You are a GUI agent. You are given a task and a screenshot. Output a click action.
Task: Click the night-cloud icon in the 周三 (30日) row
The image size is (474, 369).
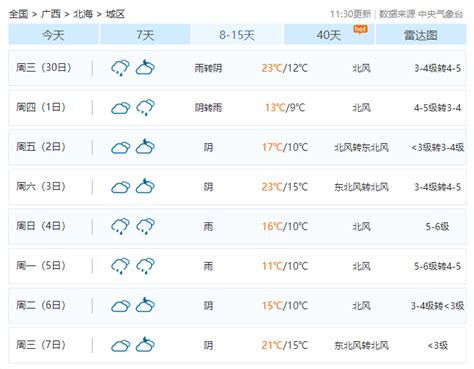(x=145, y=67)
